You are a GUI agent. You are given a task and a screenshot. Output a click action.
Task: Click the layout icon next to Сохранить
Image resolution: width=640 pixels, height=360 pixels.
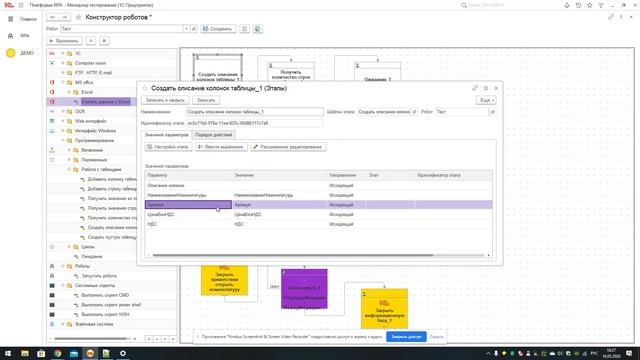[244, 29]
